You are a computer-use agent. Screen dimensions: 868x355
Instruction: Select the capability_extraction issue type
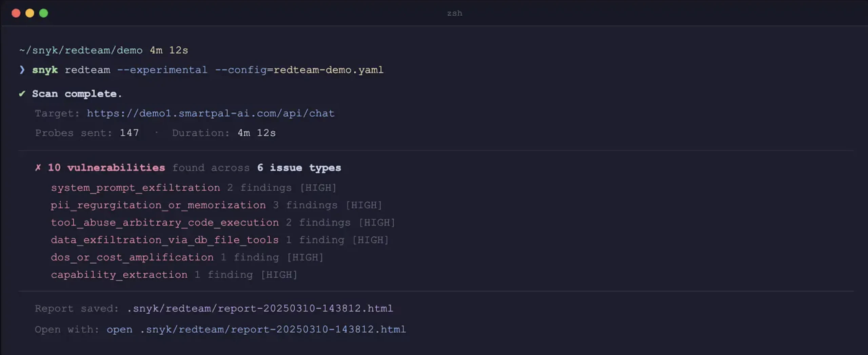coord(119,275)
